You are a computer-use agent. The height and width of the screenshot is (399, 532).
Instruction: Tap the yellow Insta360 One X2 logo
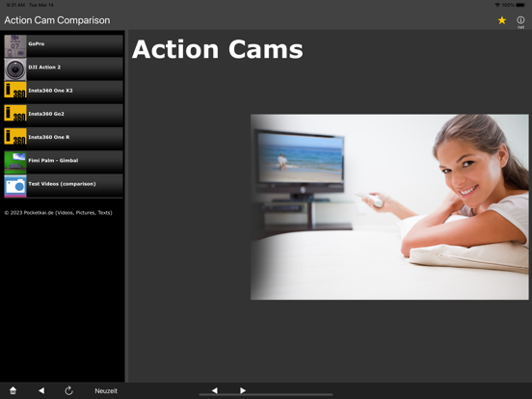15,90
